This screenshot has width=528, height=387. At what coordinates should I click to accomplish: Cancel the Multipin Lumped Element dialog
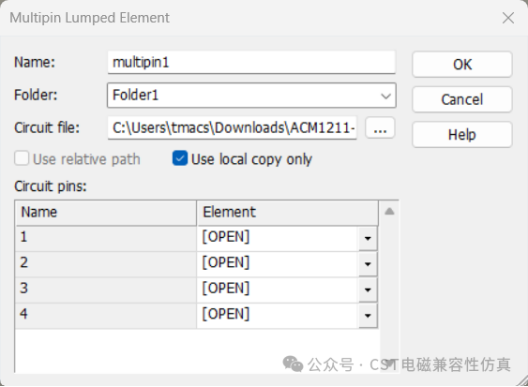coord(462,99)
